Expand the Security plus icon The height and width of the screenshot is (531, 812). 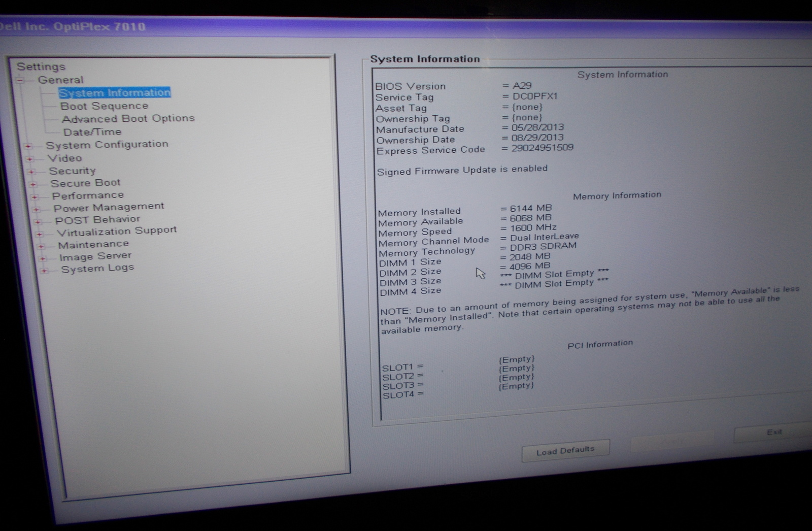(x=31, y=172)
